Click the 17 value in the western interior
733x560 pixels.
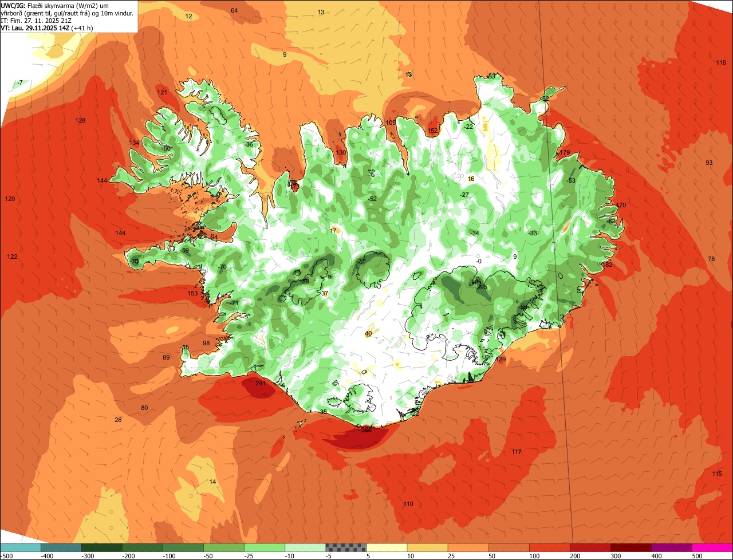click(333, 231)
